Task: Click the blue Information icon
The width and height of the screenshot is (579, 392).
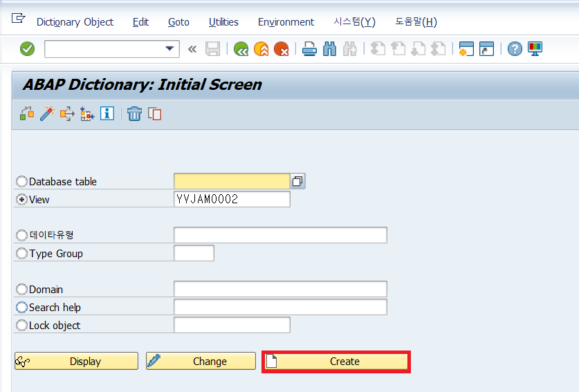Action: point(107,113)
